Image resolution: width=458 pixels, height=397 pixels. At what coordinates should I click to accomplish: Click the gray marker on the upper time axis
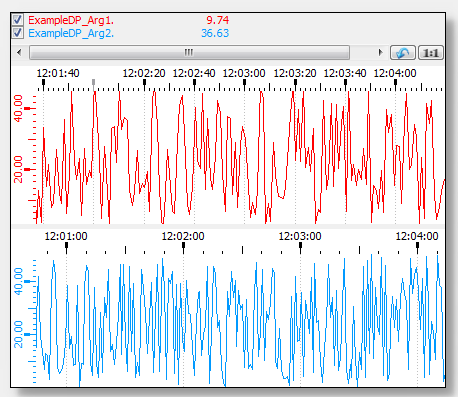point(94,82)
